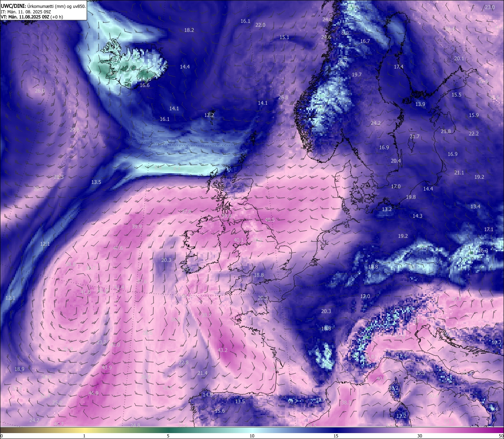
Task: Click the 17.0 value label
Action: 396,186
